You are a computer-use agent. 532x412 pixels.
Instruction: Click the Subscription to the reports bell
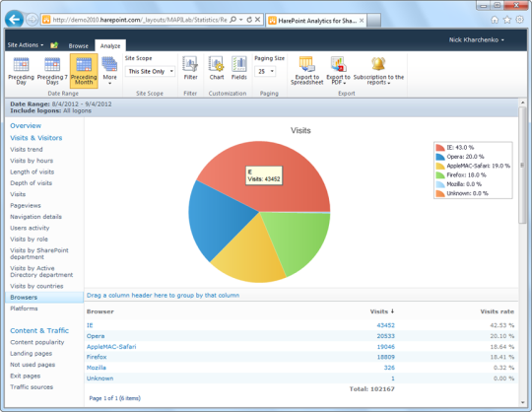point(378,71)
